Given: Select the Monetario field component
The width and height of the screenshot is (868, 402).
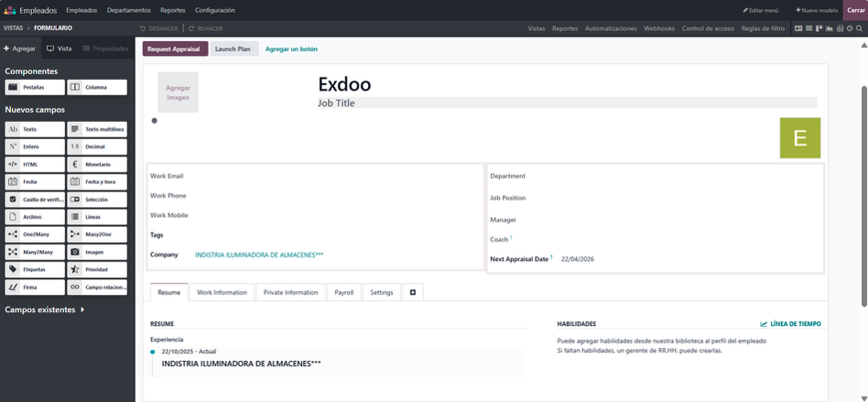Looking at the screenshot, I should [x=97, y=165].
